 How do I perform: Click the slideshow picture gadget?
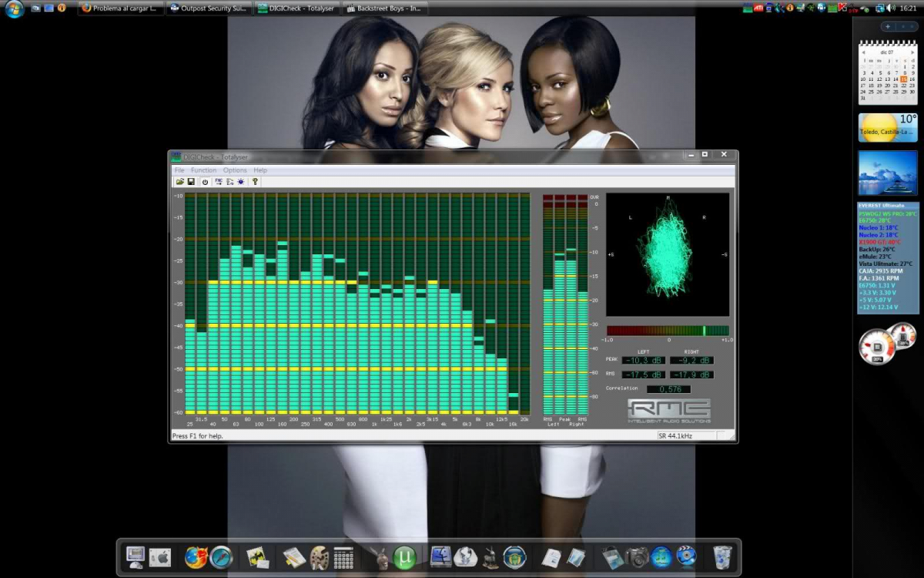coord(888,173)
